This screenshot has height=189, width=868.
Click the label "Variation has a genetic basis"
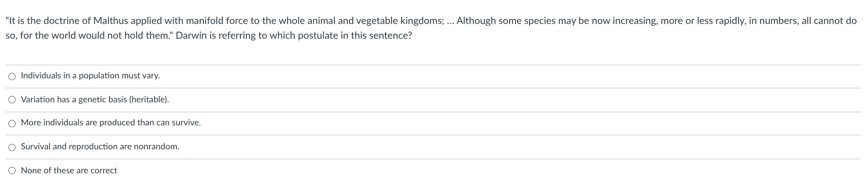coord(74,100)
